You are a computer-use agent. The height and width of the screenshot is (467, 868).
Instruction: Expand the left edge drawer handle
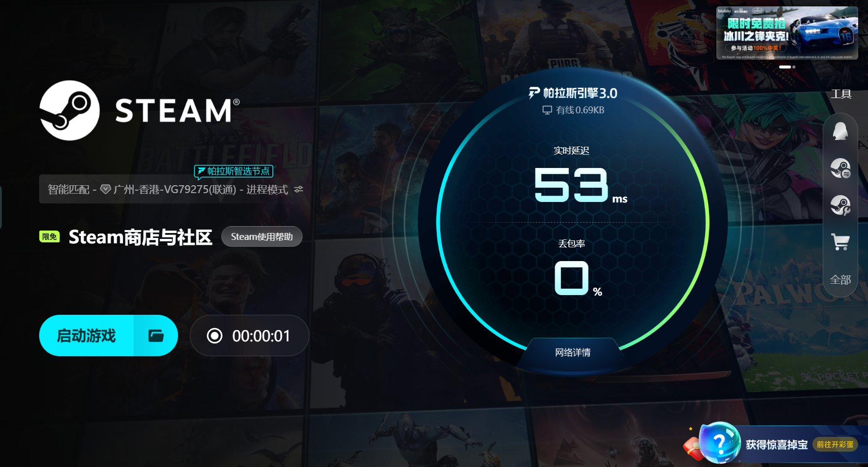tap(1, 207)
